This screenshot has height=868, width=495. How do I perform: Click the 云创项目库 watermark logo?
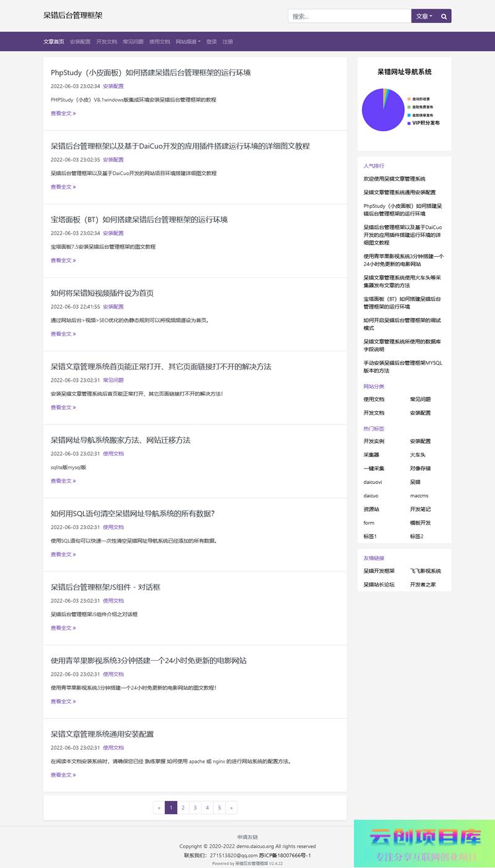coord(424,843)
